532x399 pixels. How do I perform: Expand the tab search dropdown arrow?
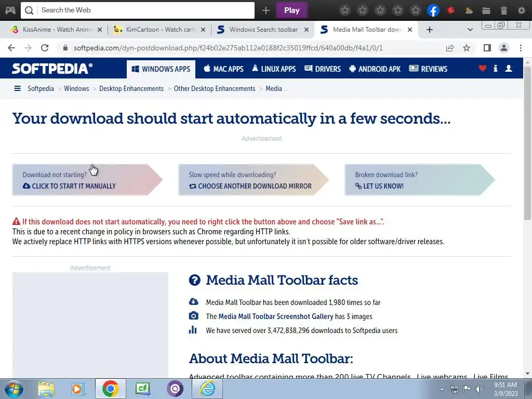[x=470, y=30]
